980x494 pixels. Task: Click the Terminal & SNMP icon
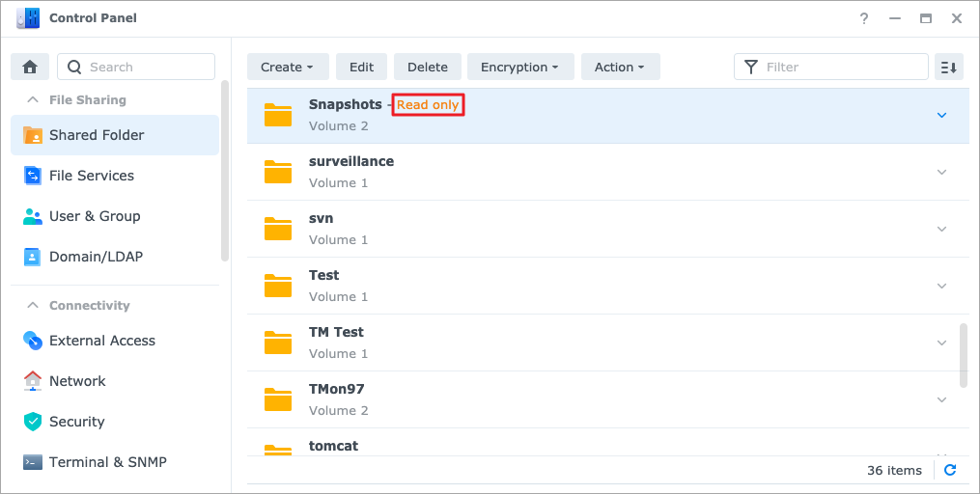(x=33, y=462)
